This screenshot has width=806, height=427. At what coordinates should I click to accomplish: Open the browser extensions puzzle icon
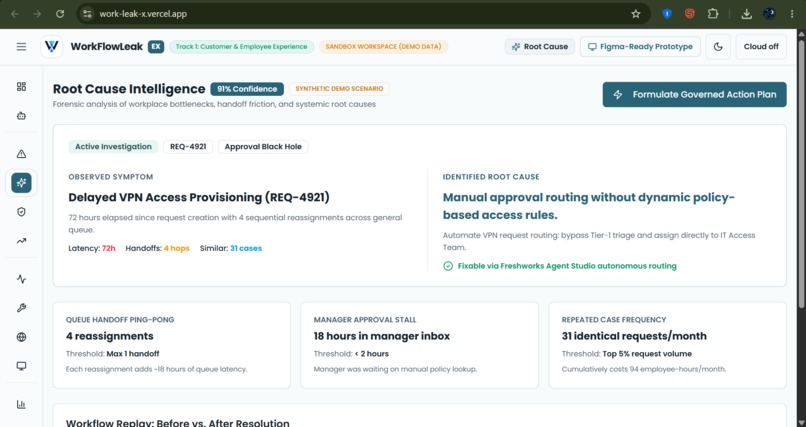coord(713,14)
